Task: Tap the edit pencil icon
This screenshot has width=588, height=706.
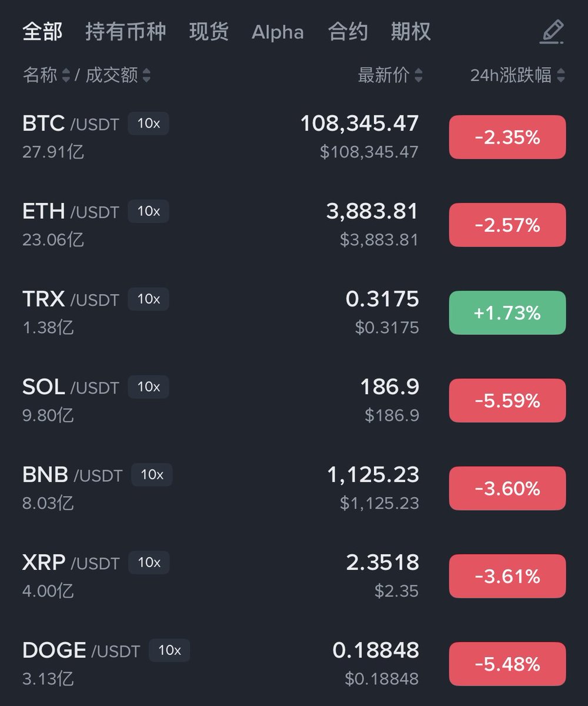Action: [x=552, y=32]
